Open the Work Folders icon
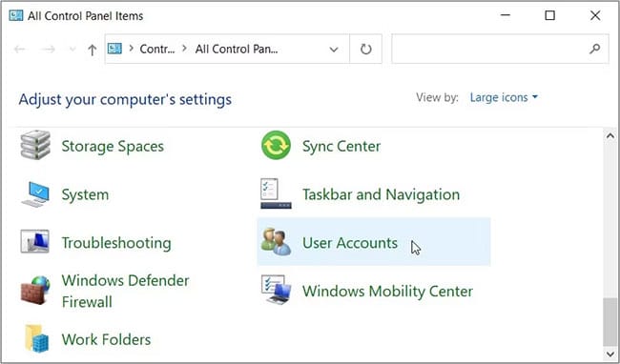 click(x=36, y=338)
